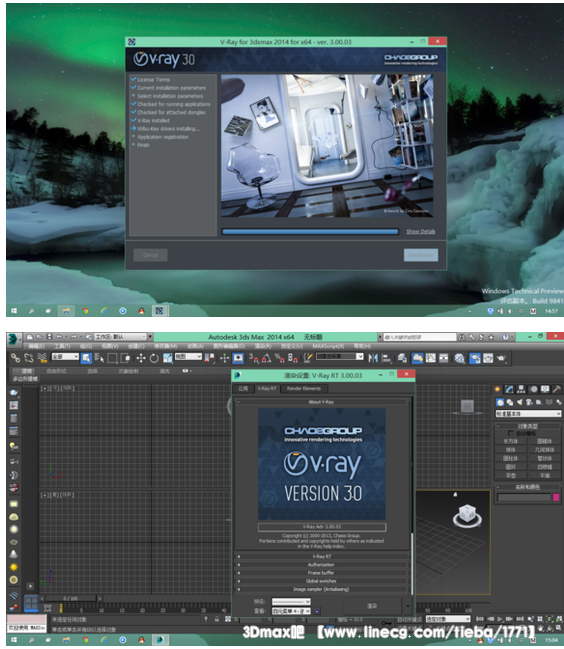
Task: Click the Unlink Selection tool icon
Action: point(29,358)
